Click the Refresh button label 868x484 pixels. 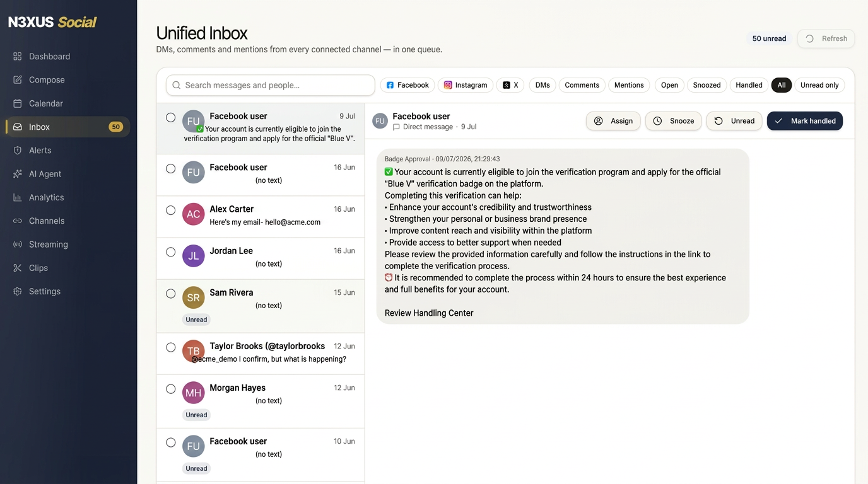coord(835,38)
